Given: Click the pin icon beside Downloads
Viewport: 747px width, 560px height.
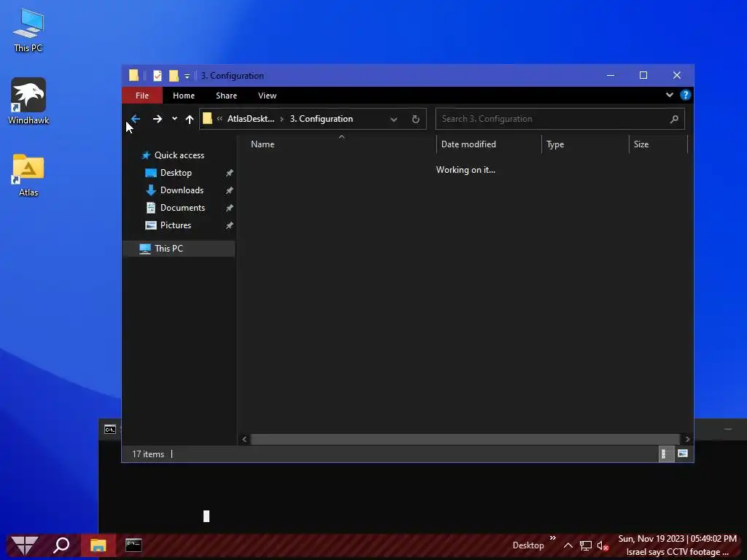Looking at the screenshot, I should (x=229, y=190).
